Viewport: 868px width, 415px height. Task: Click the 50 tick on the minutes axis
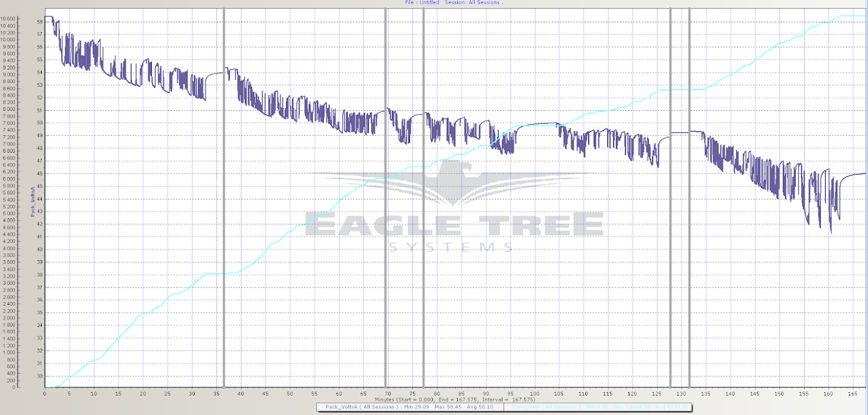290,393
